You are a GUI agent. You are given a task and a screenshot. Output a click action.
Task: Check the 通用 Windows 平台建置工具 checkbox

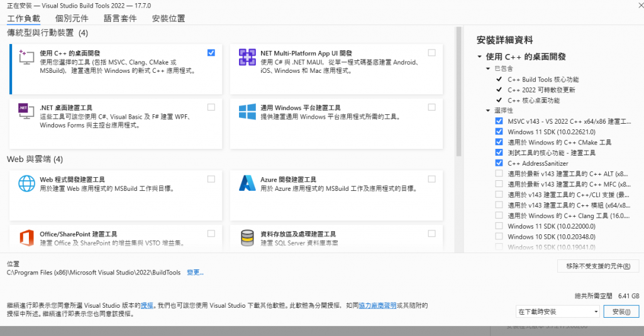tap(431, 107)
